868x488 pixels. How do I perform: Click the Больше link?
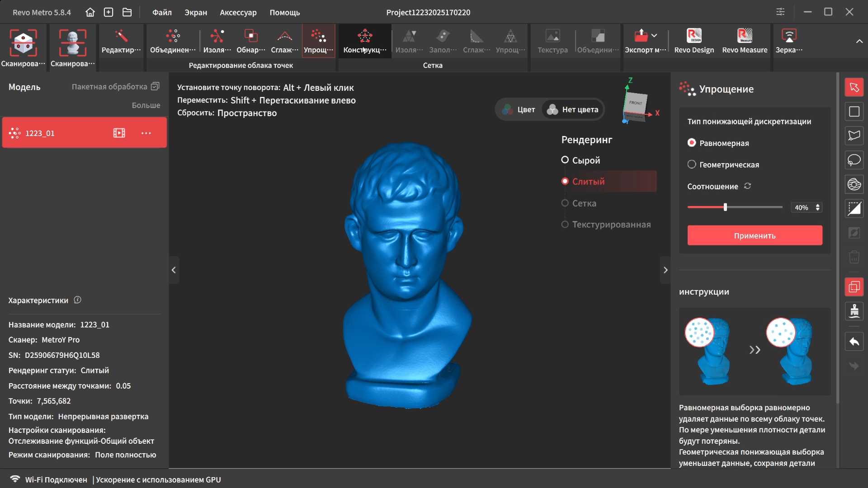coord(146,105)
